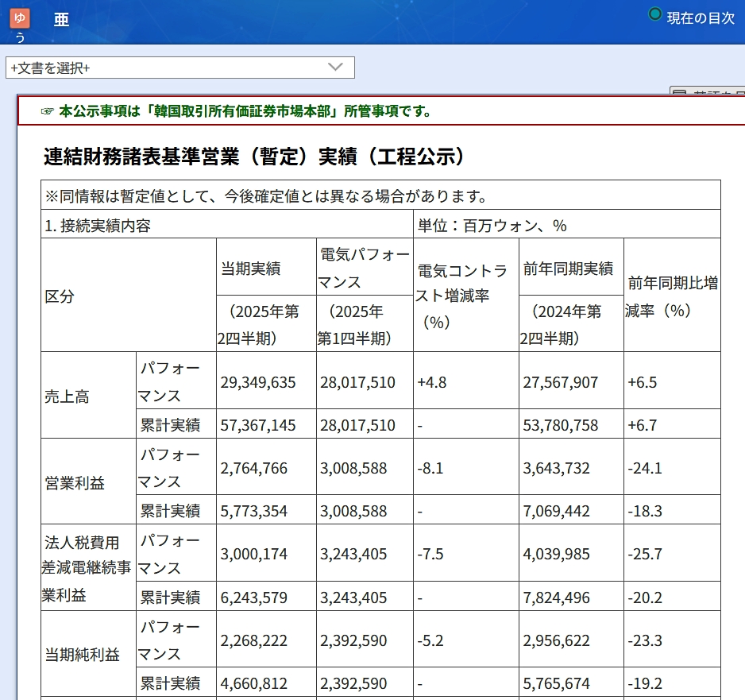Click the -24.1 year-over-year change cell
Viewport: 745px width, 700px height.
coord(645,468)
